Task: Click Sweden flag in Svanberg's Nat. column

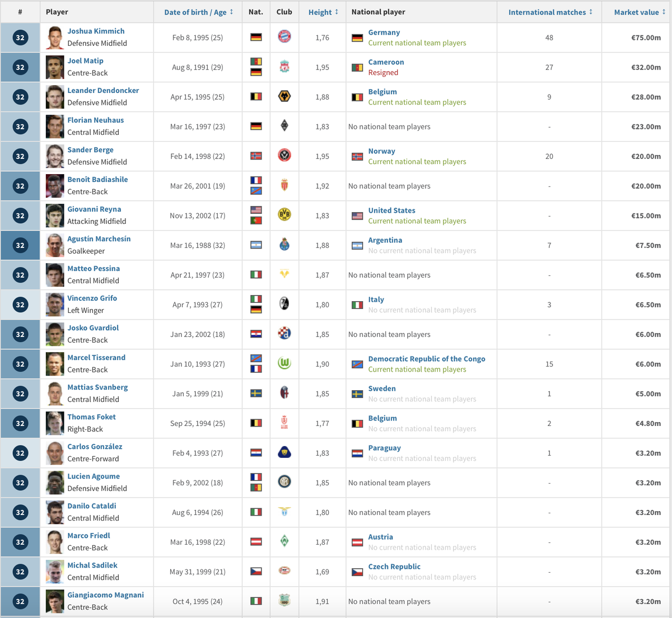Action: point(256,394)
